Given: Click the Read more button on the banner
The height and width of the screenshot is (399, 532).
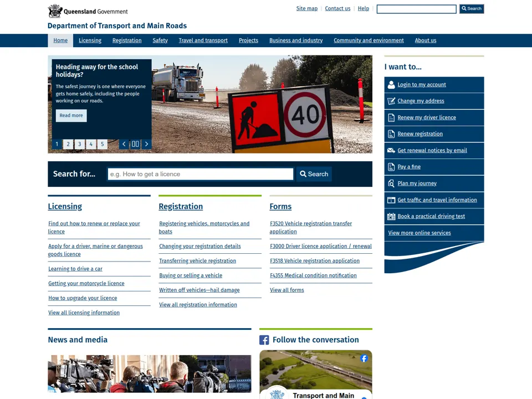Looking at the screenshot, I should (71, 115).
